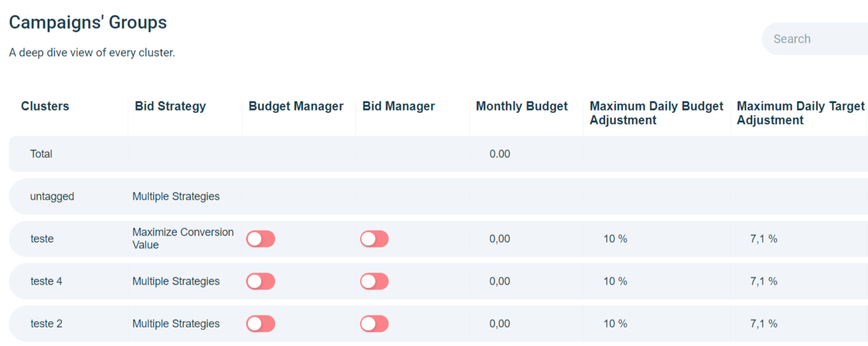Select the teste 4 cluster name
The height and width of the screenshot is (346, 868).
point(46,281)
